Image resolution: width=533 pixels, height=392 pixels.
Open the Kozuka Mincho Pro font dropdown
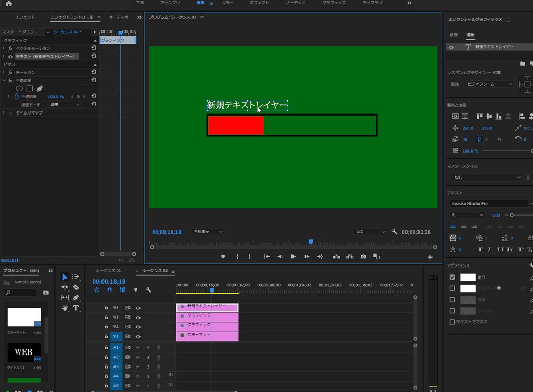coord(489,204)
